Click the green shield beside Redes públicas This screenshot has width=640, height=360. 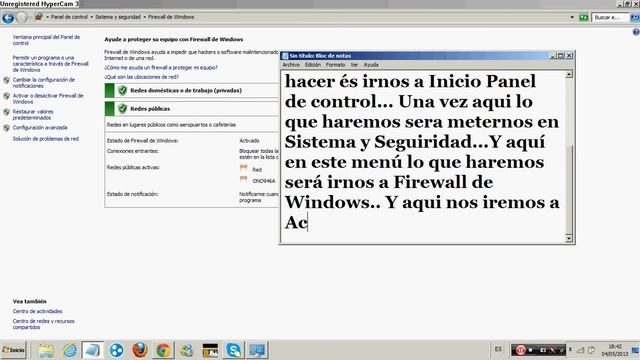[122, 109]
